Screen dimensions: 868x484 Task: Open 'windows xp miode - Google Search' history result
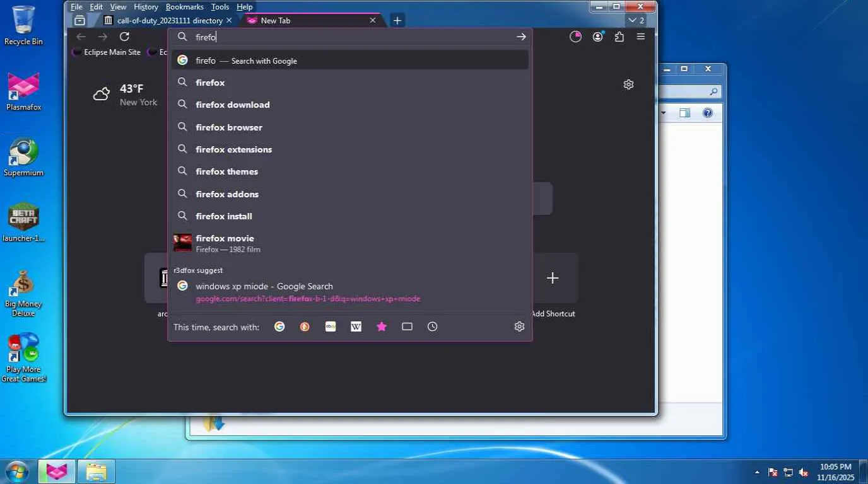[x=350, y=292]
